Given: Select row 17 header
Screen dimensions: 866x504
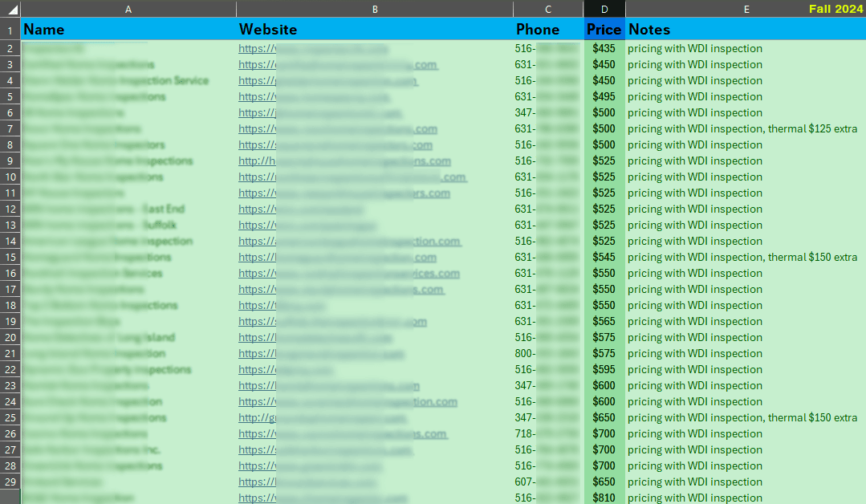Looking at the screenshot, I should pos(10,289).
